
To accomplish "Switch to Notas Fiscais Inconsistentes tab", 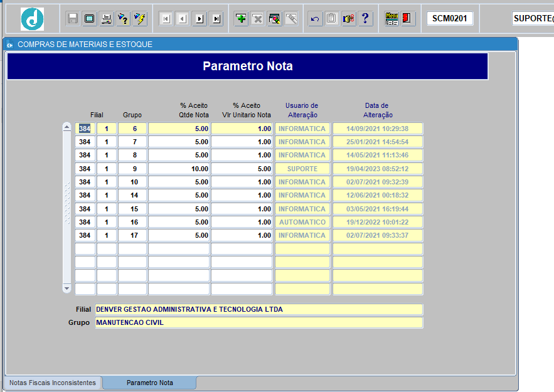I will [x=53, y=383].
